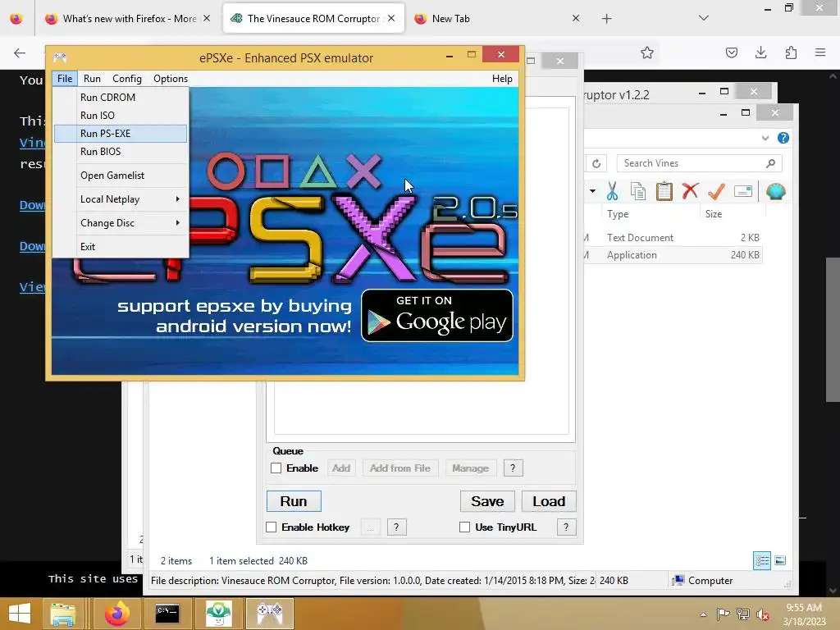Choose Exit from the File menu
The image size is (840, 630).
click(x=121, y=247)
